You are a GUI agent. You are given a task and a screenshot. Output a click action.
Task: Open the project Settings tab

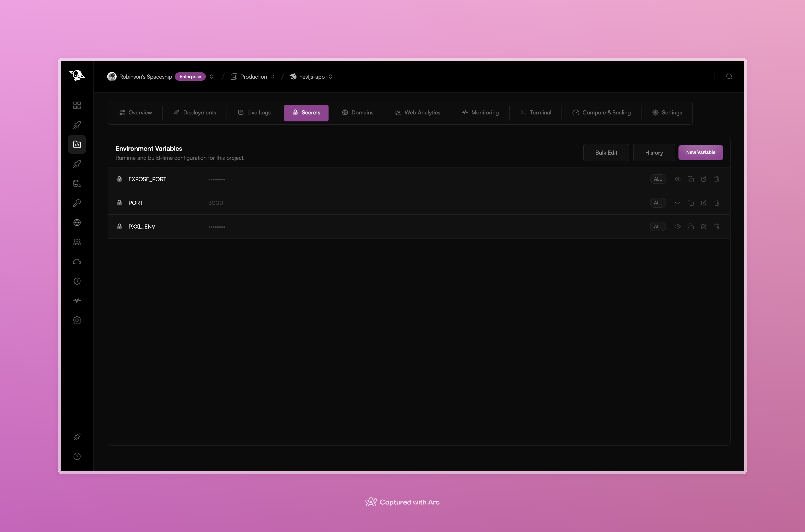(667, 113)
